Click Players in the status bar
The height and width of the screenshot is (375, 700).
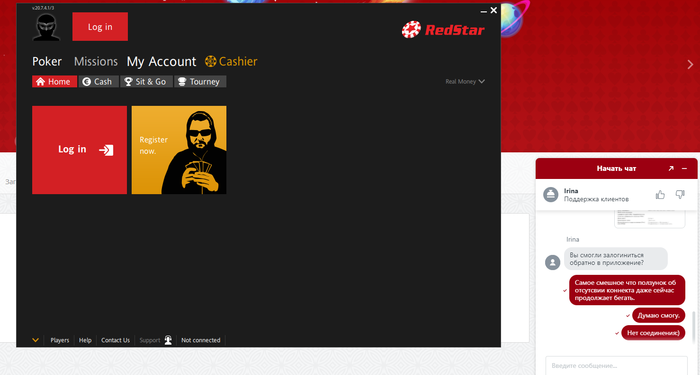pos(60,340)
